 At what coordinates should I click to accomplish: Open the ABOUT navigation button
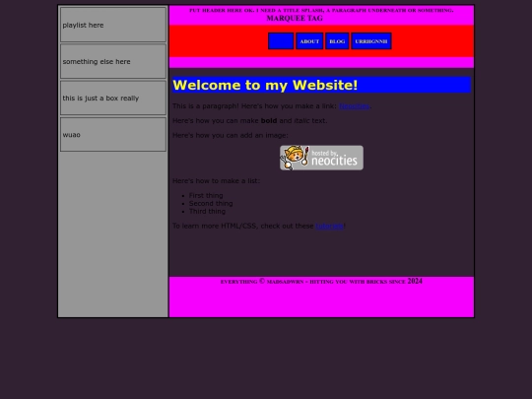[309, 41]
